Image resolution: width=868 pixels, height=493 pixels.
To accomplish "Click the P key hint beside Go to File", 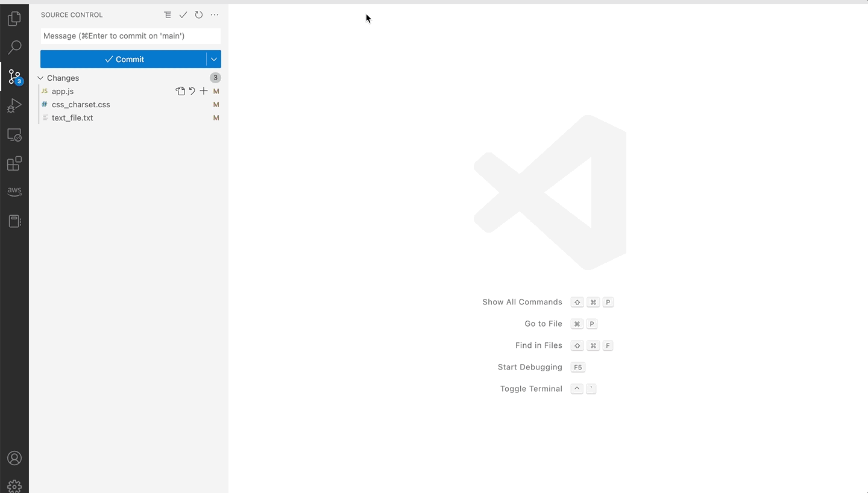I will [592, 324].
